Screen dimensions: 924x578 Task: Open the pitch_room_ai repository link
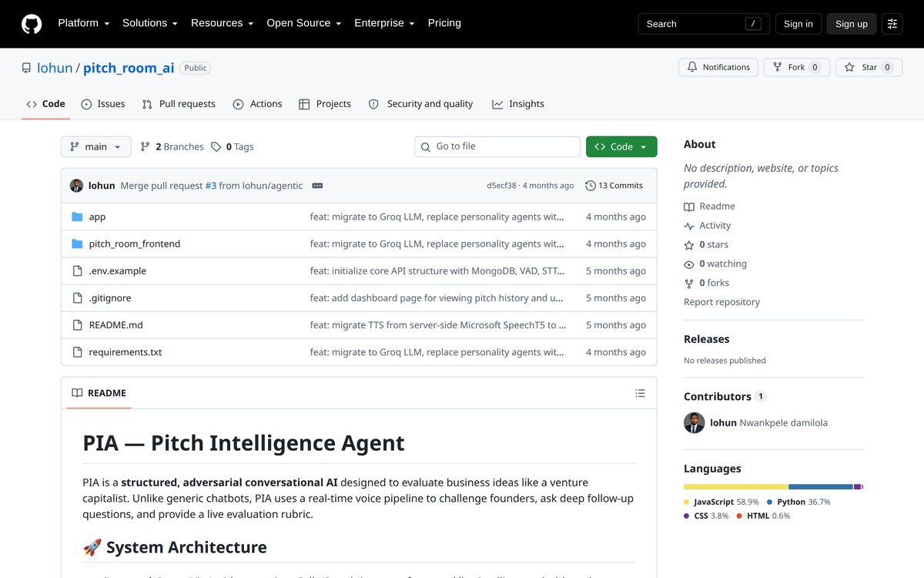coord(129,68)
